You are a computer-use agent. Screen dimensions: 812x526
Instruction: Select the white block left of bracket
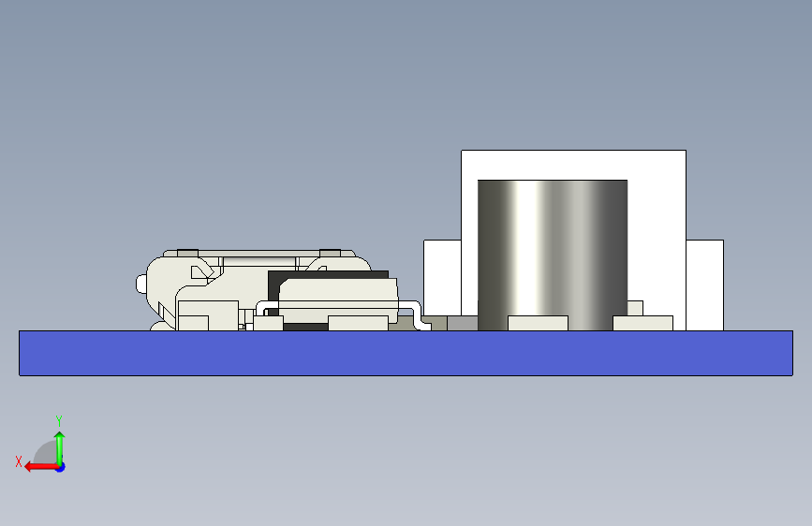coord(442,277)
